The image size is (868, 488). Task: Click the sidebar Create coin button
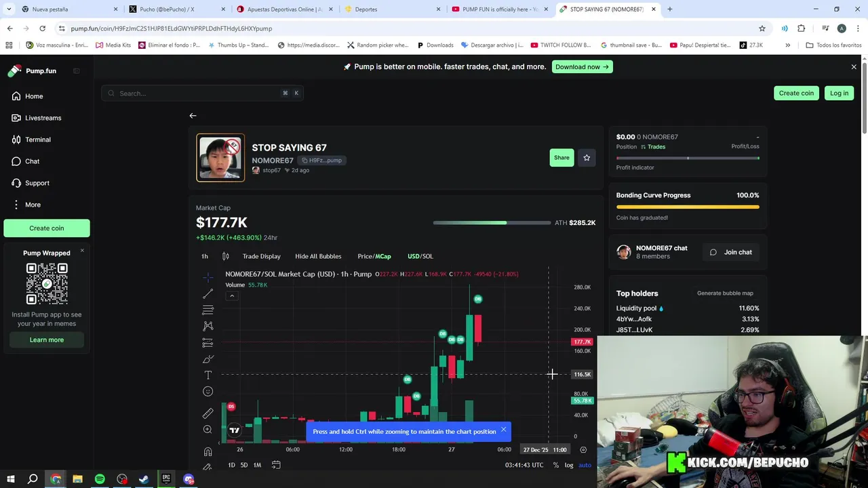pos(47,228)
